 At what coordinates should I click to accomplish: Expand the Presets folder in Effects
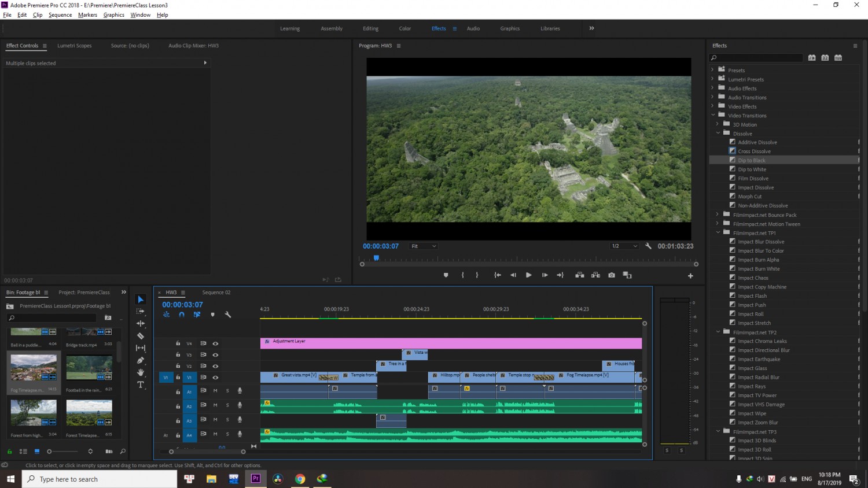pos(712,70)
